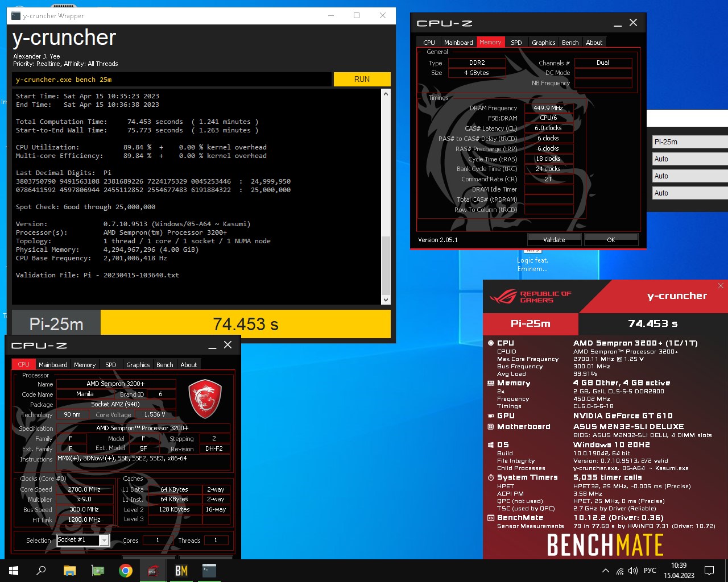Click the yellow RUN button in y-cruncher
This screenshot has height=582, width=728.
362,79
